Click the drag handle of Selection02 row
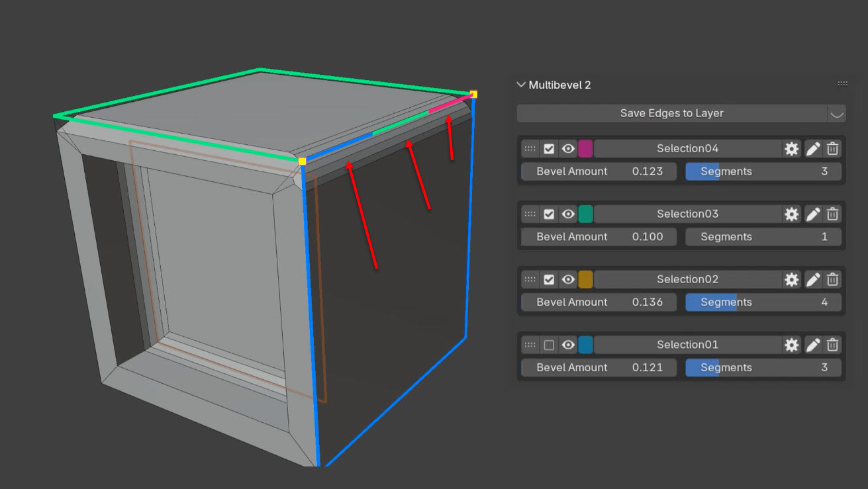The height and width of the screenshot is (489, 868). coord(530,280)
